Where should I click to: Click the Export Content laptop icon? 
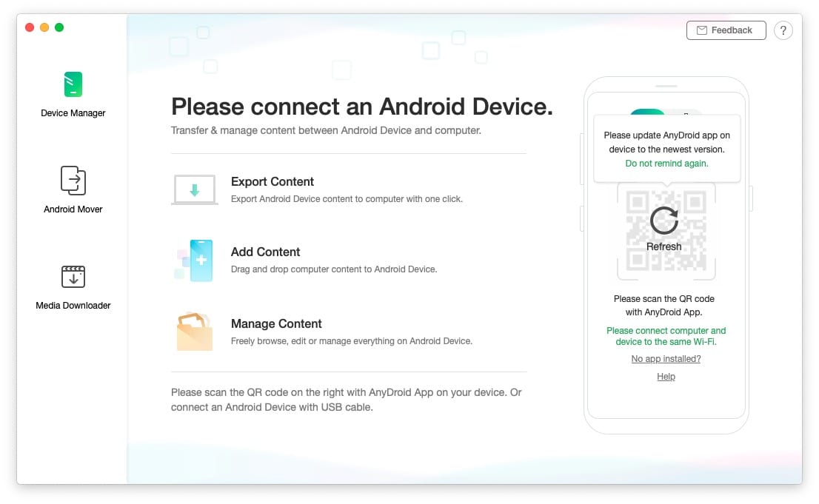(x=194, y=189)
